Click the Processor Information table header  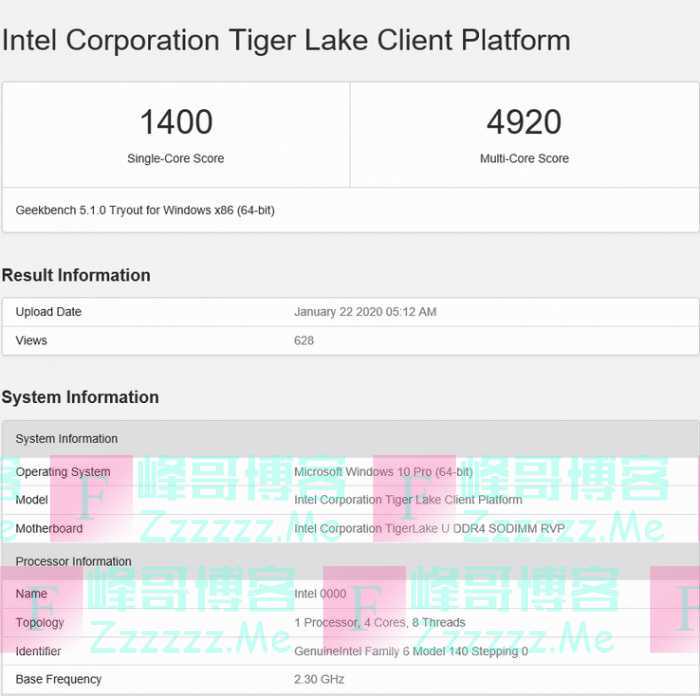point(74,561)
